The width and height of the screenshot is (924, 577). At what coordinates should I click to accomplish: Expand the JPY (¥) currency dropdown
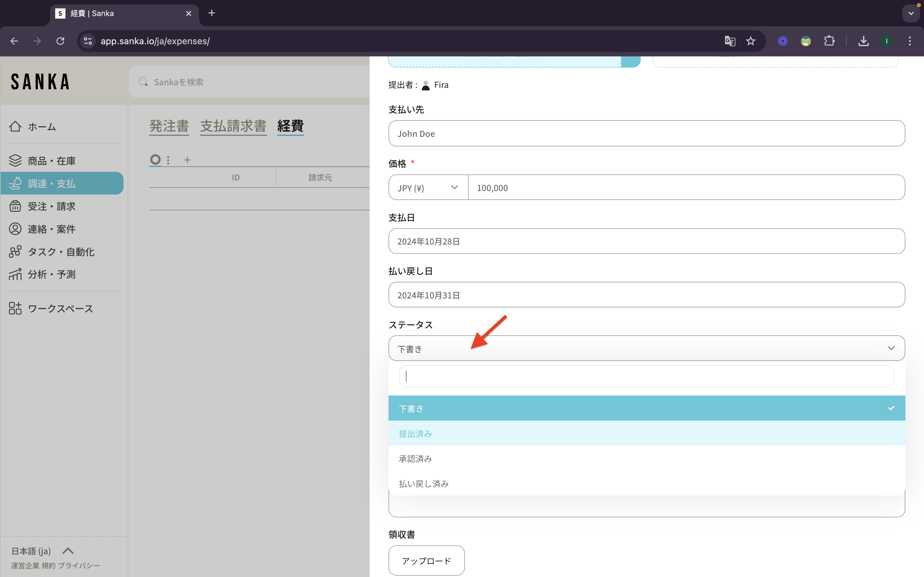428,188
